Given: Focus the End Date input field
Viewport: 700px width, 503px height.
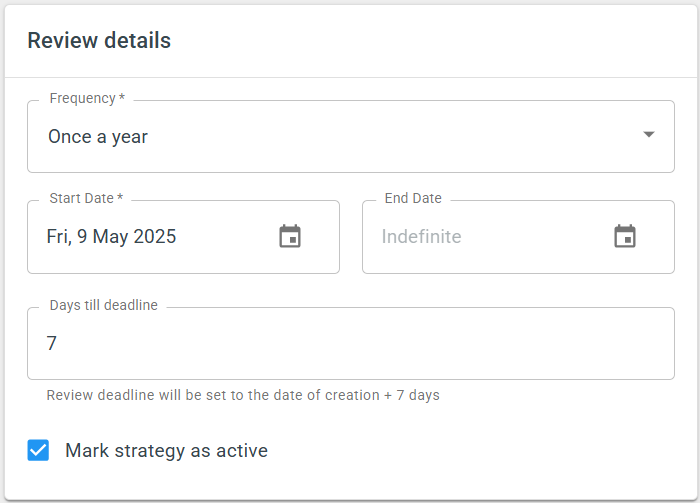Looking at the screenshot, I should (518, 237).
